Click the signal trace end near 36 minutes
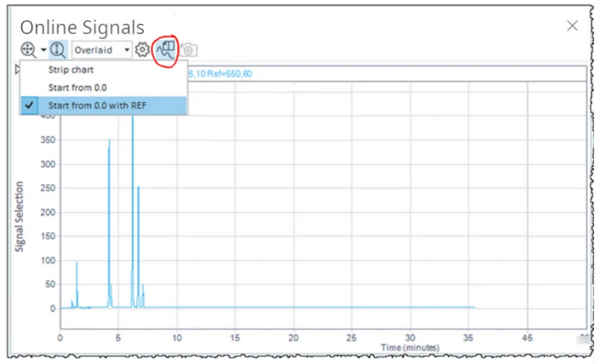This screenshot has width=598, height=364. pos(473,307)
